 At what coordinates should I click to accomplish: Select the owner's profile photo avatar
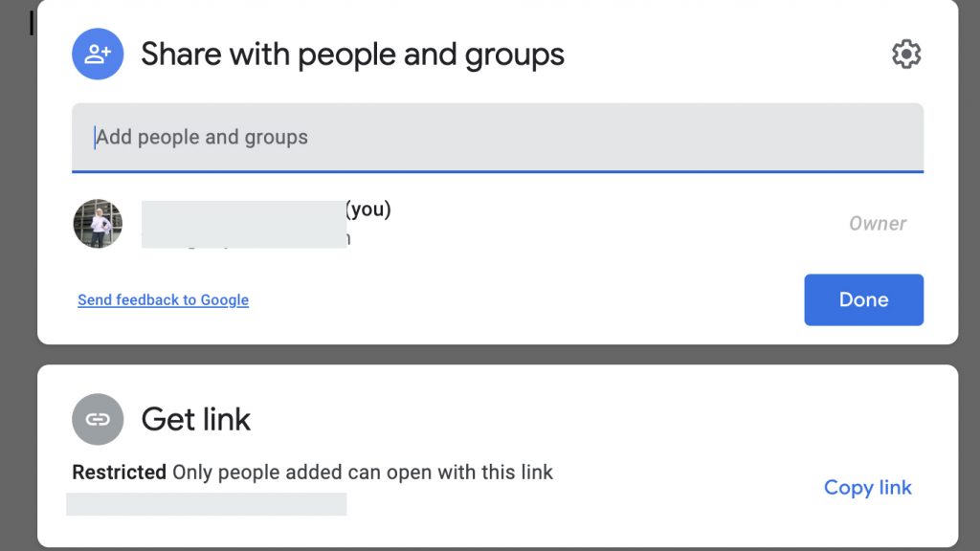pos(98,224)
